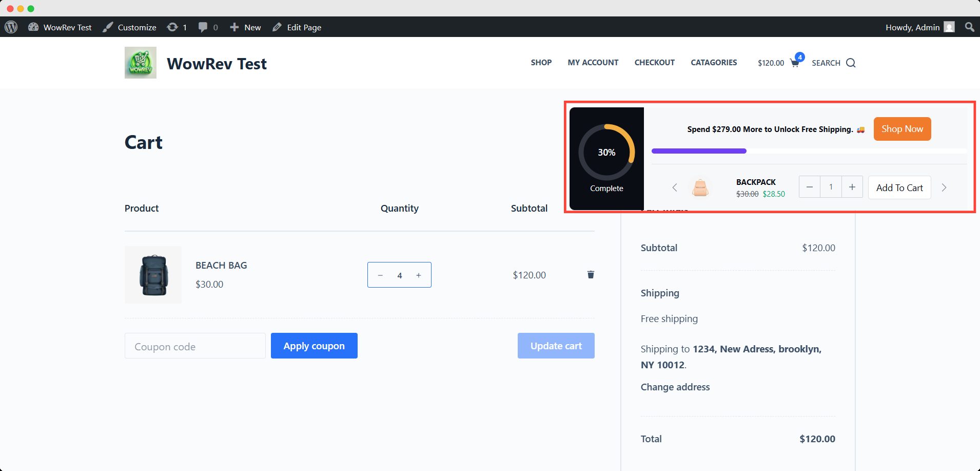Click the BEACH BAG product image
Viewport: 980px width, 471px height.
click(153, 275)
